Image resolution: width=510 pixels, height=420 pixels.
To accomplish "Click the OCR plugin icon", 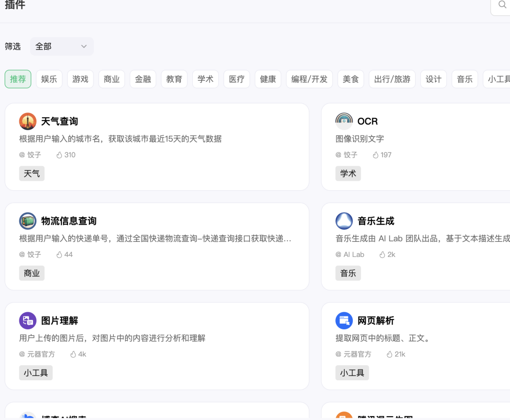I will pyautogui.click(x=344, y=121).
